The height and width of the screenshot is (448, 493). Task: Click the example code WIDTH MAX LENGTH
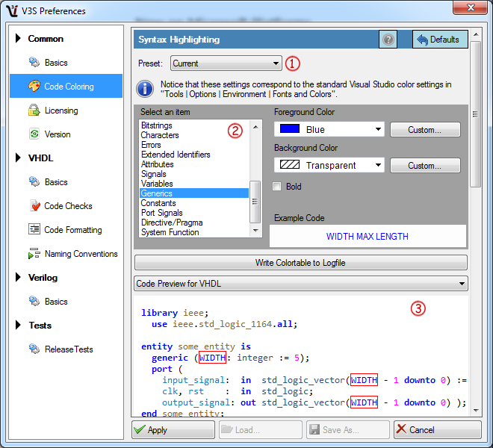(x=367, y=236)
